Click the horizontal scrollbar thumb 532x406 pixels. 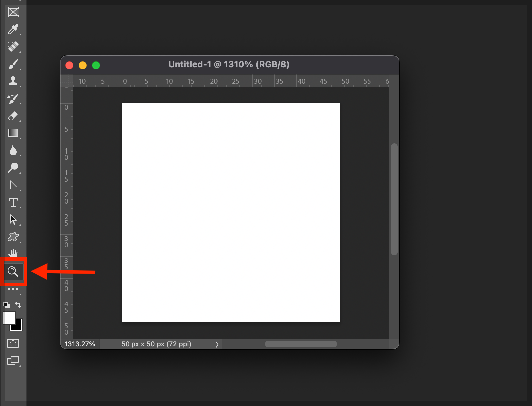pyautogui.click(x=301, y=344)
